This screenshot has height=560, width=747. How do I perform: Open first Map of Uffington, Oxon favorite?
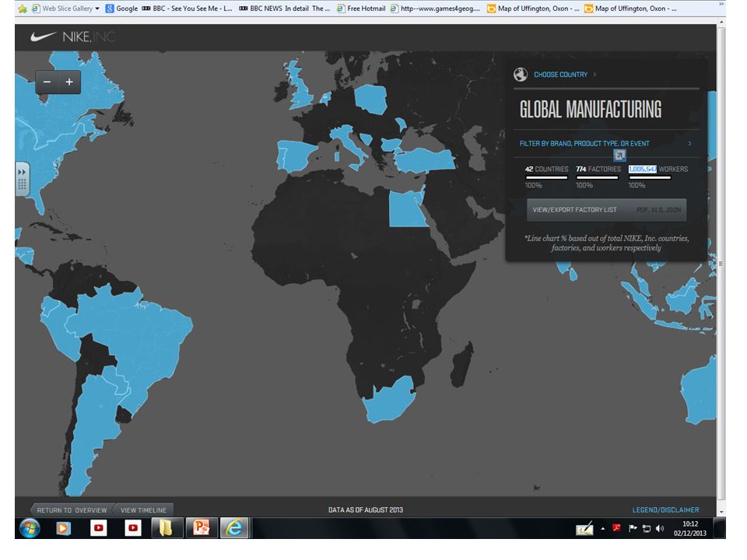tap(533, 9)
